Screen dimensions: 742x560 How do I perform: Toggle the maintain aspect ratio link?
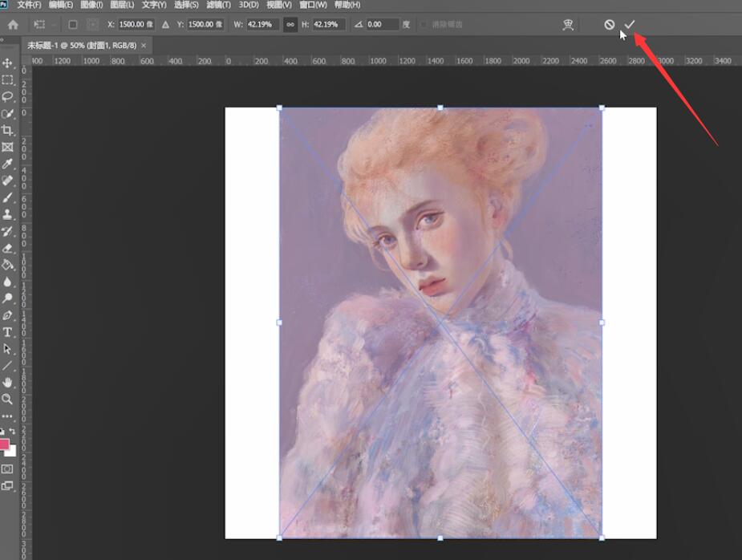[290, 25]
